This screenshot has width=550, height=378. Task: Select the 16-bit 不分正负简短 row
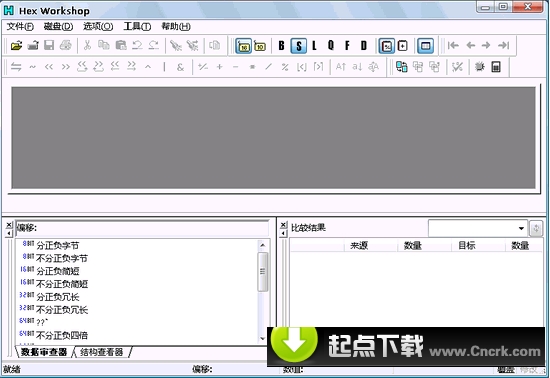(x=137, y=284)
